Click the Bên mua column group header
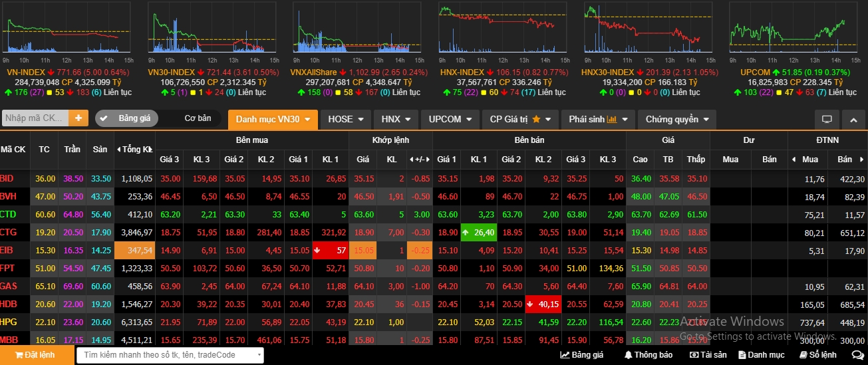 (x=251, y=140)
